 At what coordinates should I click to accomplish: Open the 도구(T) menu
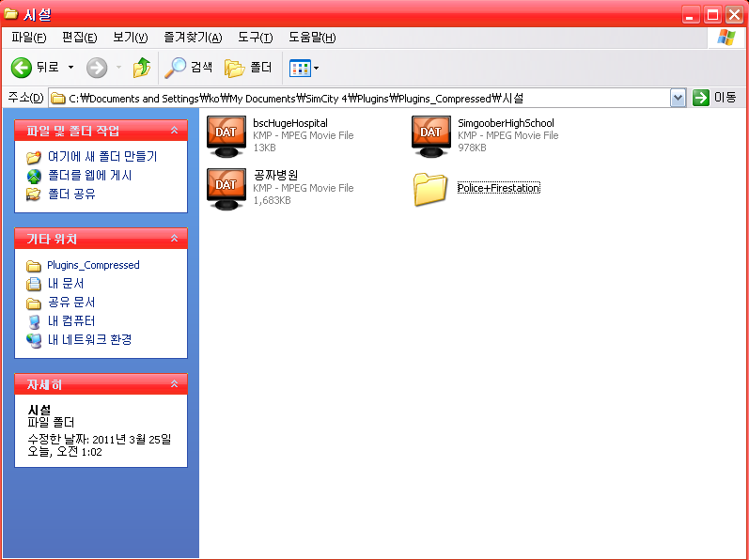click(x=255, y=38)
